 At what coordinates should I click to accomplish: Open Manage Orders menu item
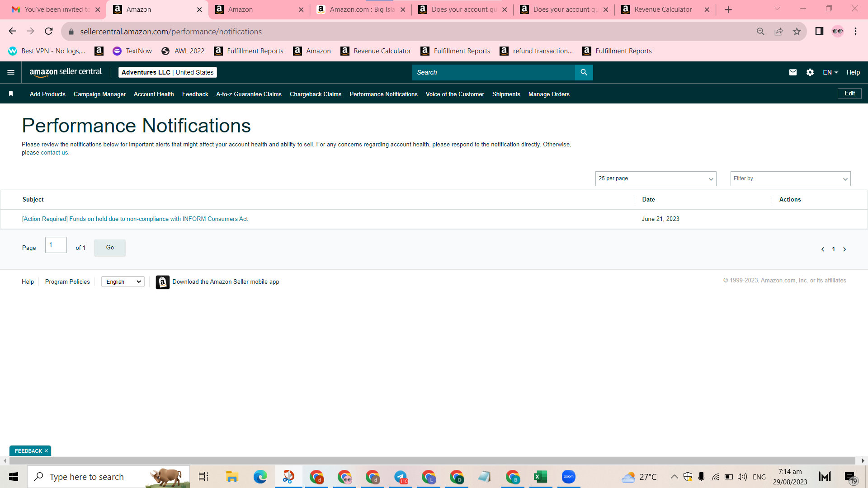pos(549,94)
